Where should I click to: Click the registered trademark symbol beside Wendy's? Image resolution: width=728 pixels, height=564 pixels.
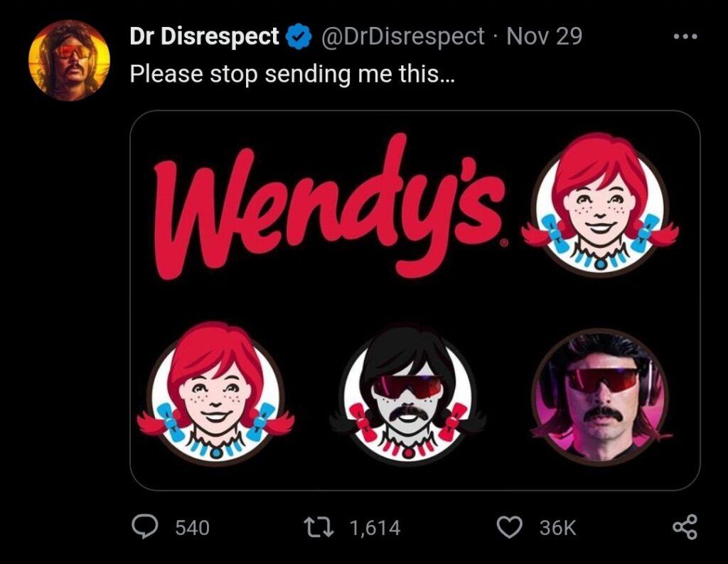pyautogui.click(x=504, y=243)
